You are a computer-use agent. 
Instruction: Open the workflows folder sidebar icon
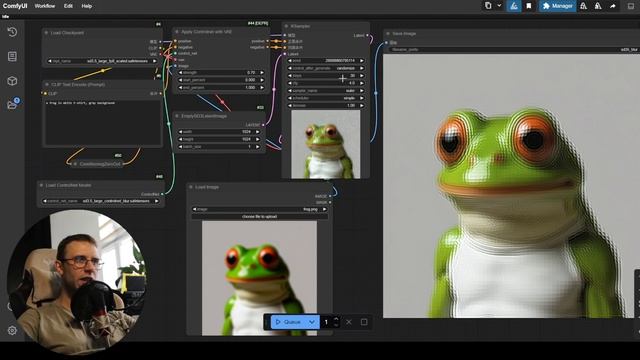(12, 104)
